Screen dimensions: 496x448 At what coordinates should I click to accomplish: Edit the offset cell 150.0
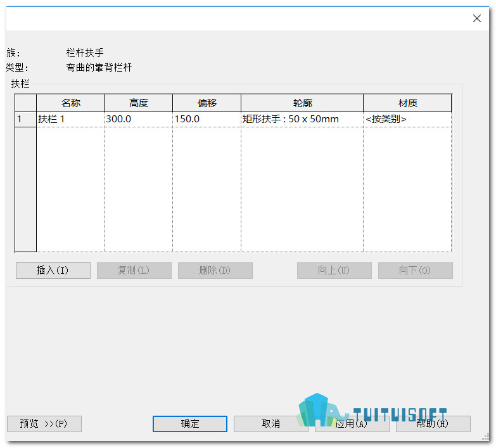207,119
